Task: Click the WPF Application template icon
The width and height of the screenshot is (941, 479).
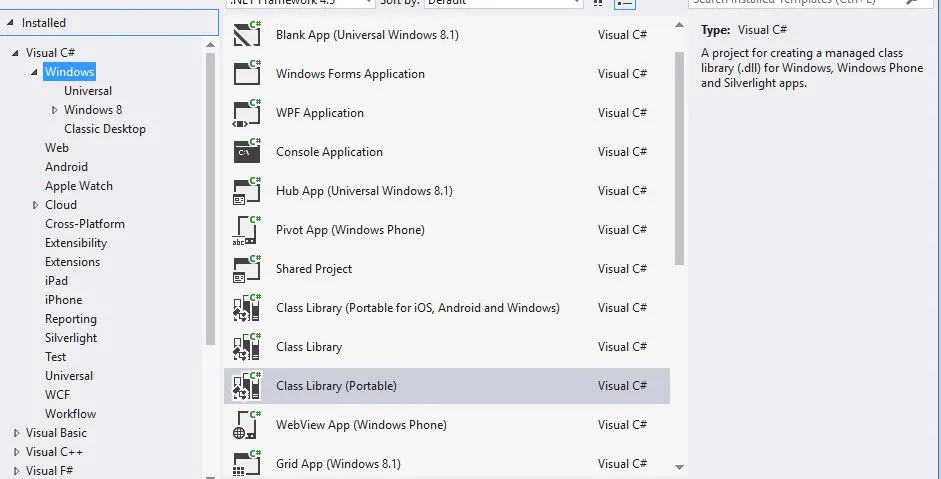Action: click(x=246, y=112)
